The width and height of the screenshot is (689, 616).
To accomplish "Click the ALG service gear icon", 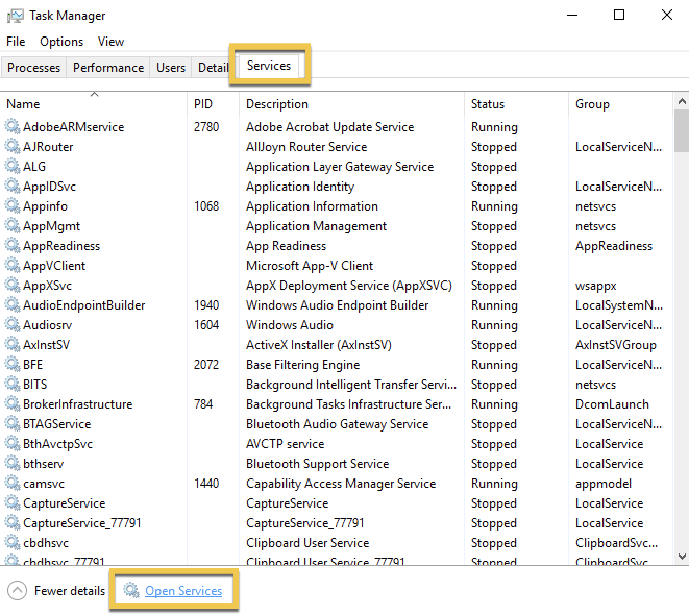I will pos(13,166).
